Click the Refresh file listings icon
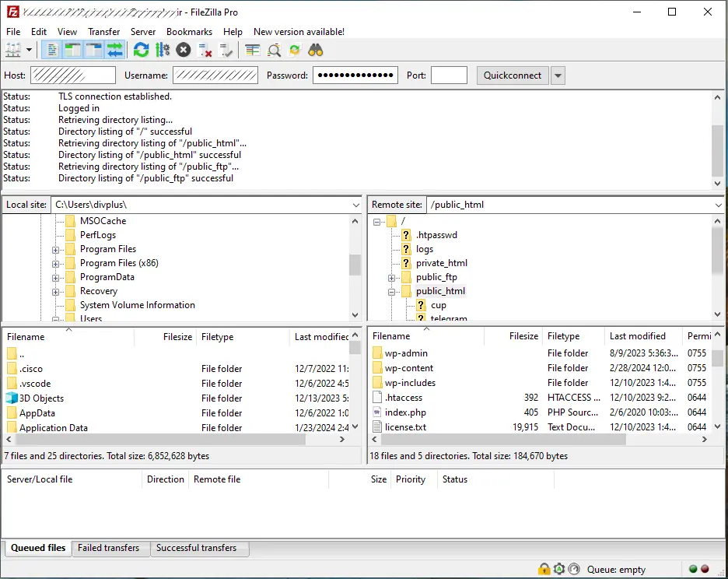Image resolution: width=728 pixels, height=579 pixels. point(141,49)
